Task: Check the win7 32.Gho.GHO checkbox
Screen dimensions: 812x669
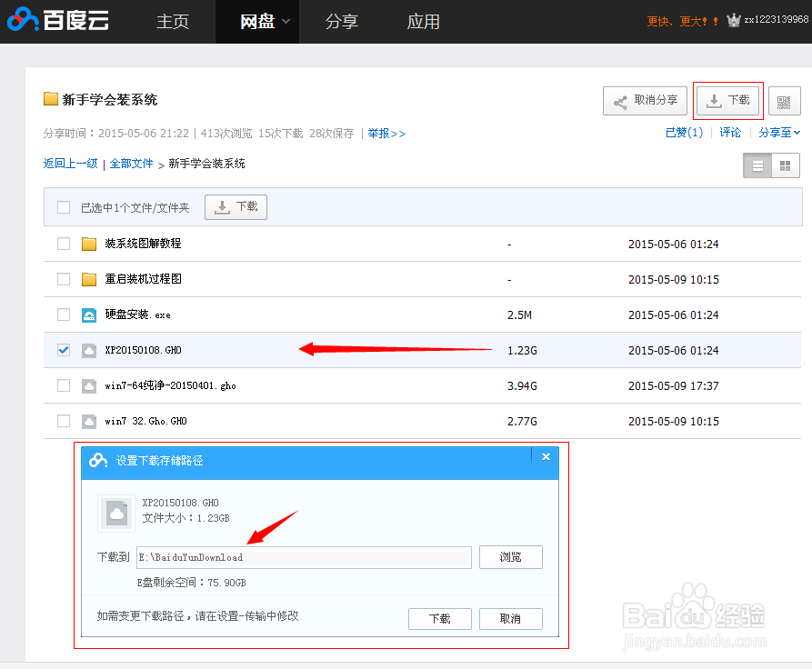Action: [x=62, y=420]
